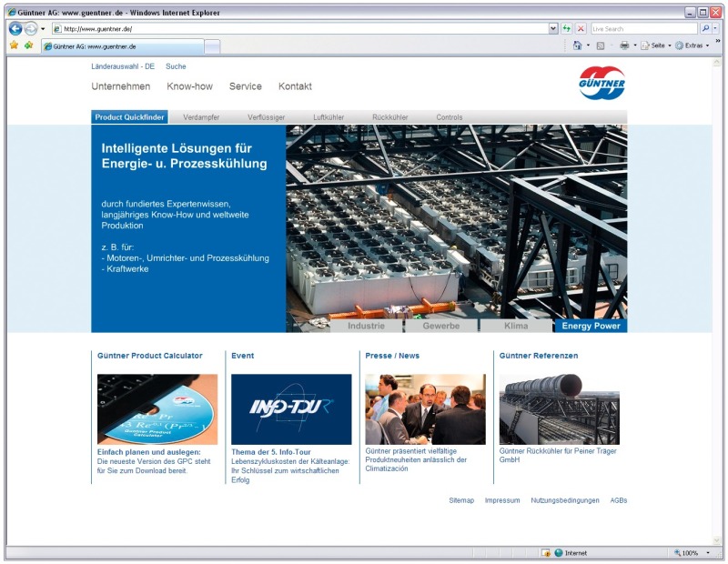This screenshot has height=564, width=728.
Task: Open the Kontakt navigation item
Action: coord(295,86)
